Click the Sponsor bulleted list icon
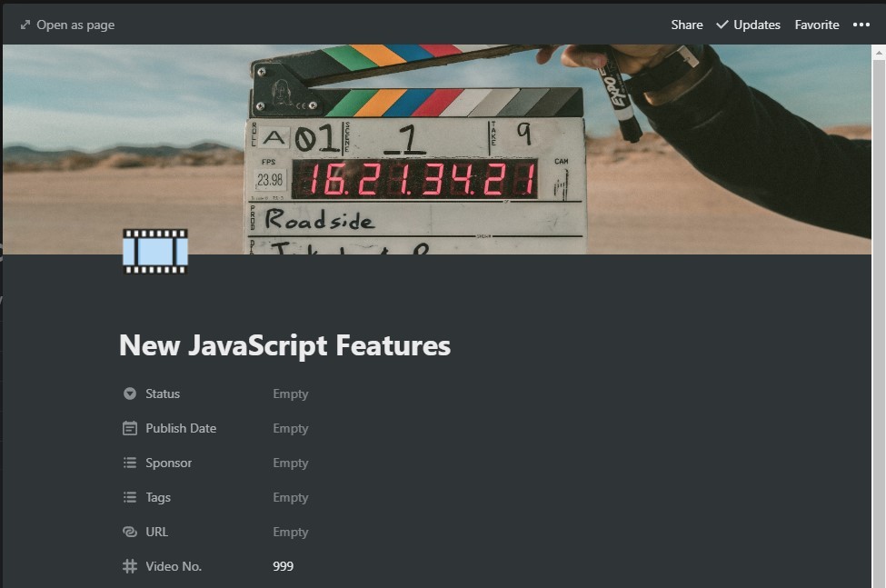Viewport: 886px width, 588px height. (128, 463)
